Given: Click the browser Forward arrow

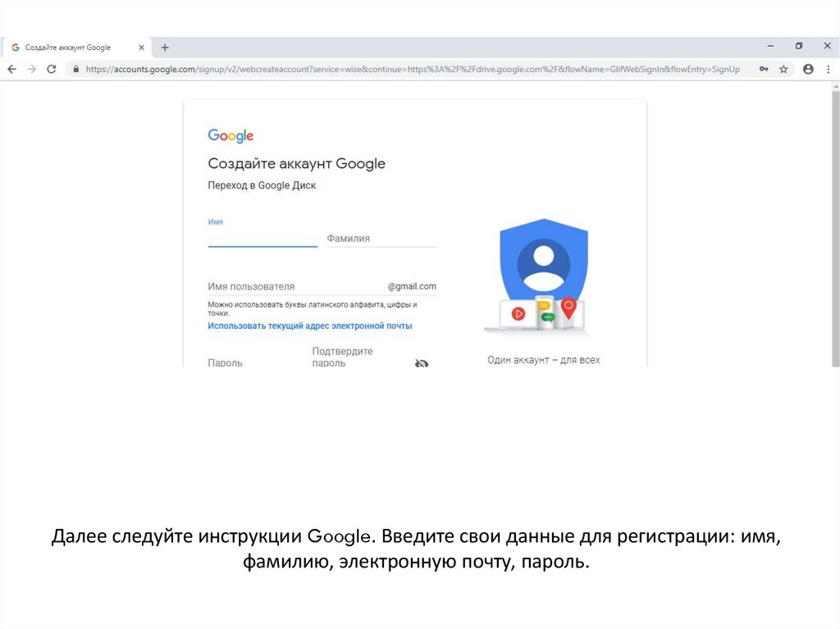Looking at the screenshot, I should (x=32, y=70).
